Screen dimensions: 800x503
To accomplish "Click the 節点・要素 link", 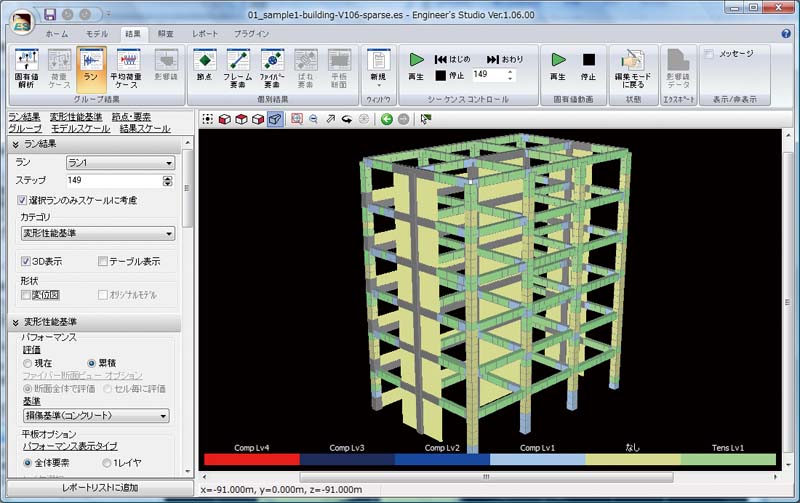I will click(131, 117).
